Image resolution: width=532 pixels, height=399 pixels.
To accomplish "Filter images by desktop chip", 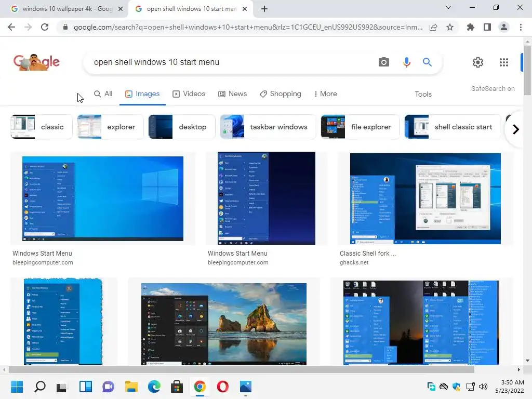I will 181,127.
